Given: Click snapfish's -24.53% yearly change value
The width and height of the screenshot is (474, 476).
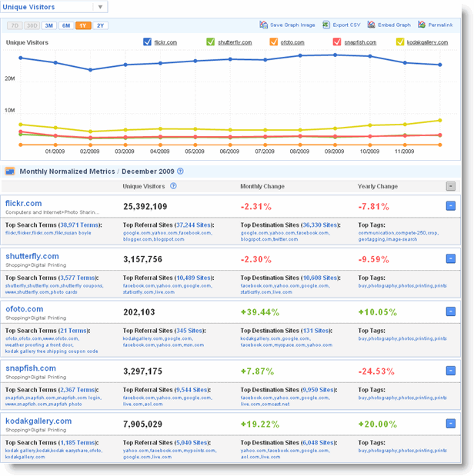Looking at the screenshot, I should click(x=376, y=371).
